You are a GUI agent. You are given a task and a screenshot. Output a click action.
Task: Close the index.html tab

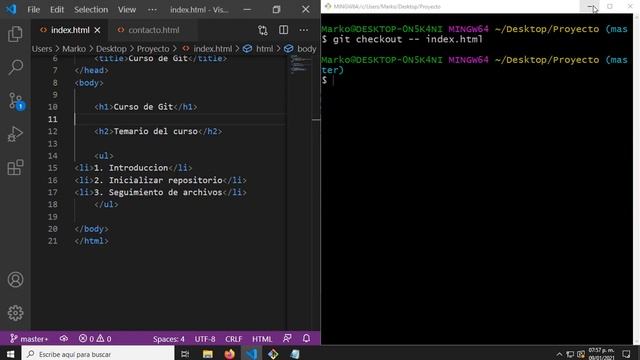coord(97,30)
